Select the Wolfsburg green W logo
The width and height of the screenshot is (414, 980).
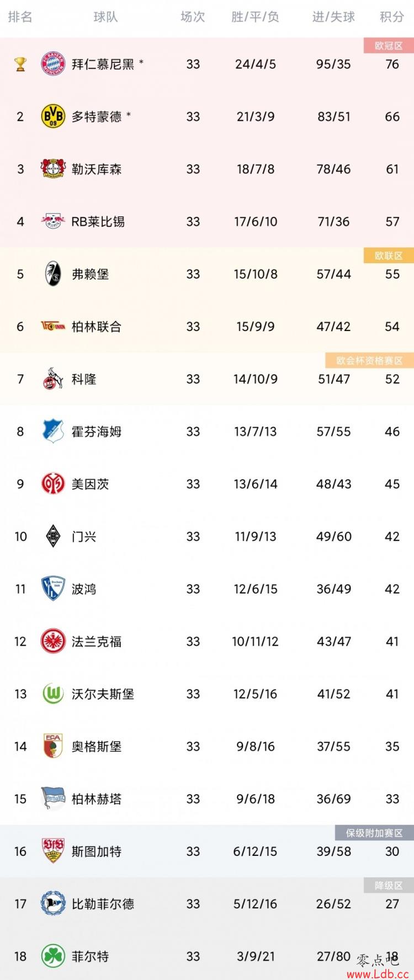pyautogui.click(x=54, y=694)
